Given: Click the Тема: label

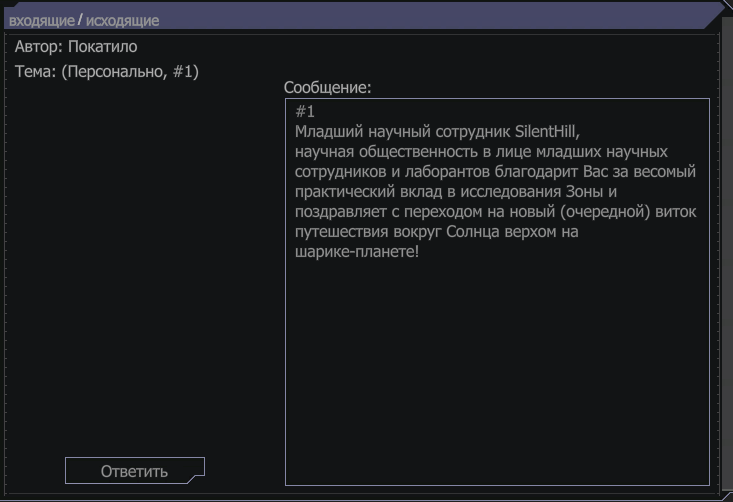Looking at the screenshot, I should [x=36, y=72].
